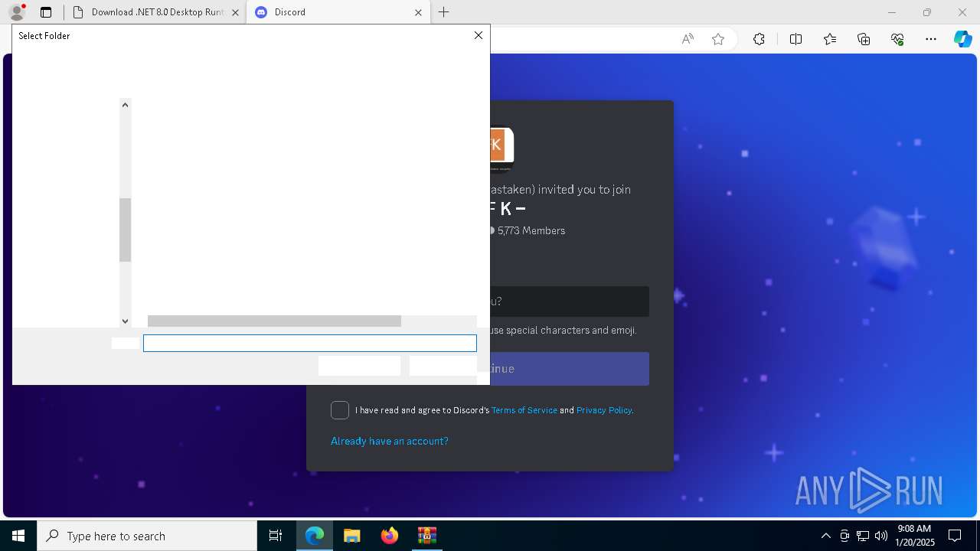Viewport: 980px width, 551px height.
Task: Show hidden system tray icons
Action: click(826, 536)
